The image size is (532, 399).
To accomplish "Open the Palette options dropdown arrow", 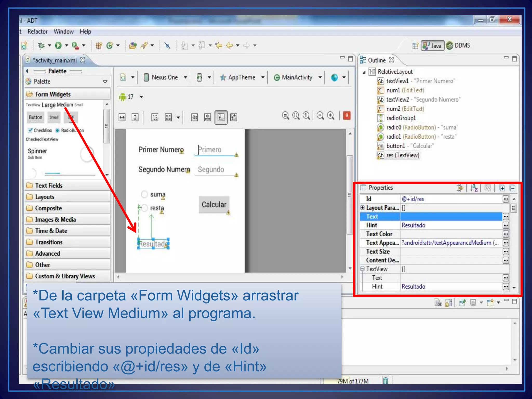I will pyautogui.click(x=105, y=82).
